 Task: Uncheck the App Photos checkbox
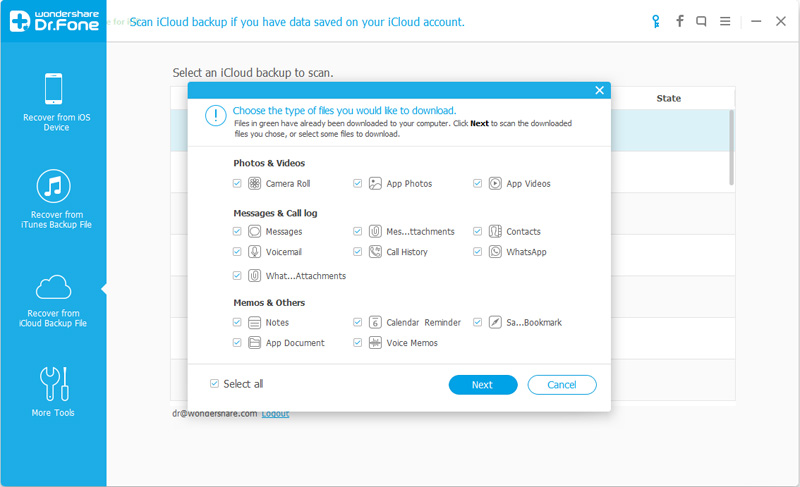pos(357,183)
